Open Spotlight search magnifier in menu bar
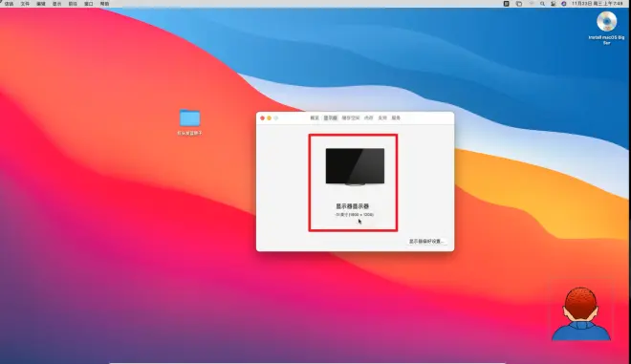 click(542, 4)
